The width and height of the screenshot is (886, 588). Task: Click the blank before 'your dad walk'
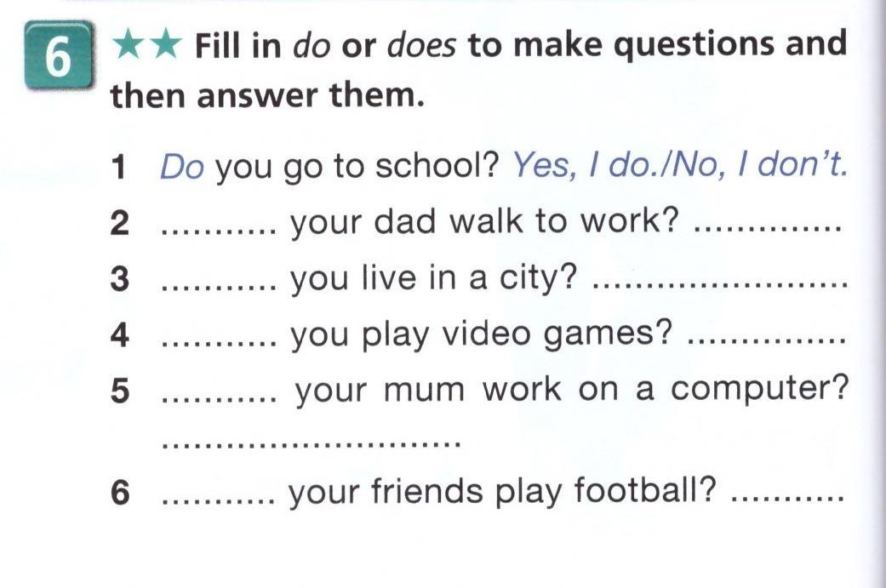pyautogui.click(x=219, y=231)
